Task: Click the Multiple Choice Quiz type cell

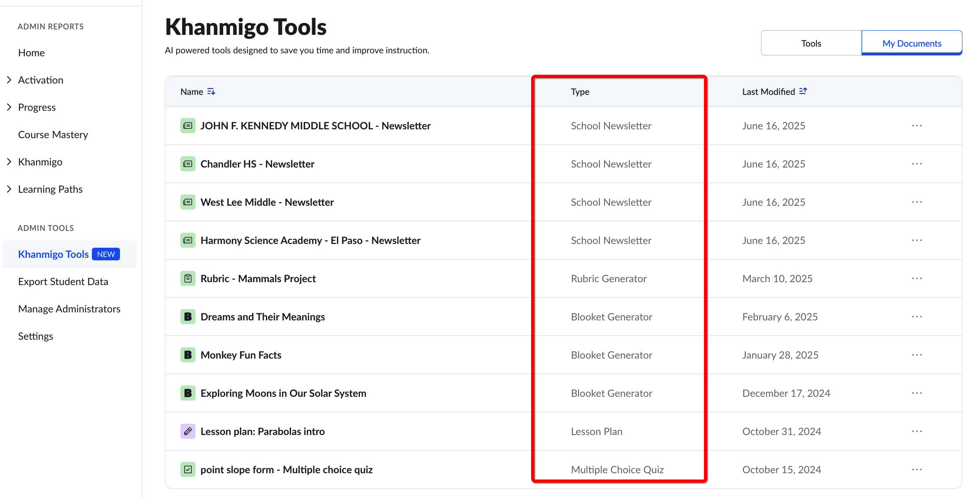Action: click(617, 469)
